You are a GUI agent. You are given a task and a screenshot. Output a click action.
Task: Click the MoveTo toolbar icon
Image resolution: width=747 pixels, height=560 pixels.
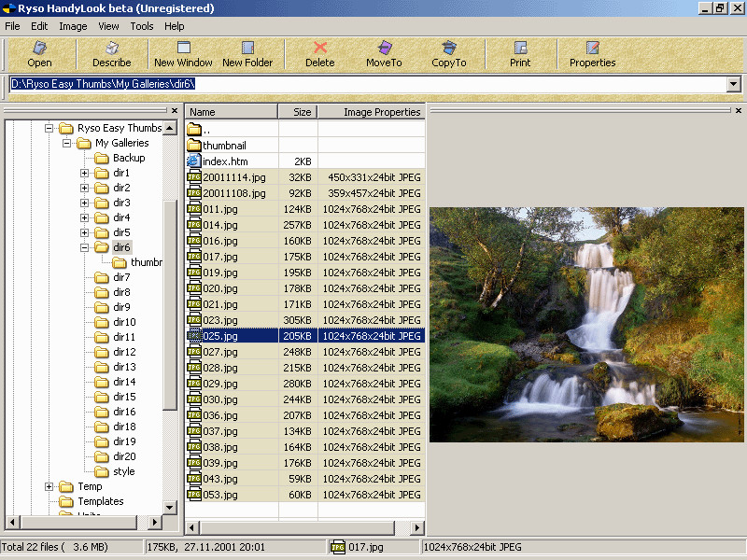(385, 48)
